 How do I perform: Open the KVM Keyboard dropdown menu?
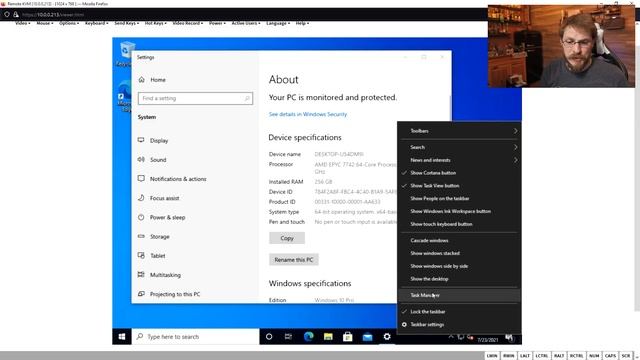96,23
